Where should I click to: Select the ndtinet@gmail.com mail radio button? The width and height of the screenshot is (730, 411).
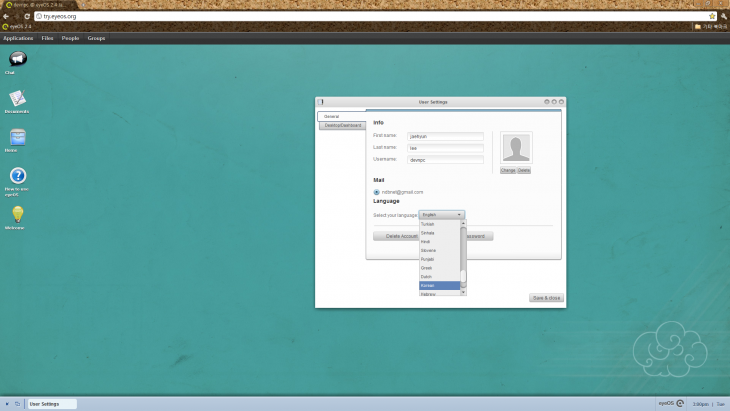click(x=376, y=192)
